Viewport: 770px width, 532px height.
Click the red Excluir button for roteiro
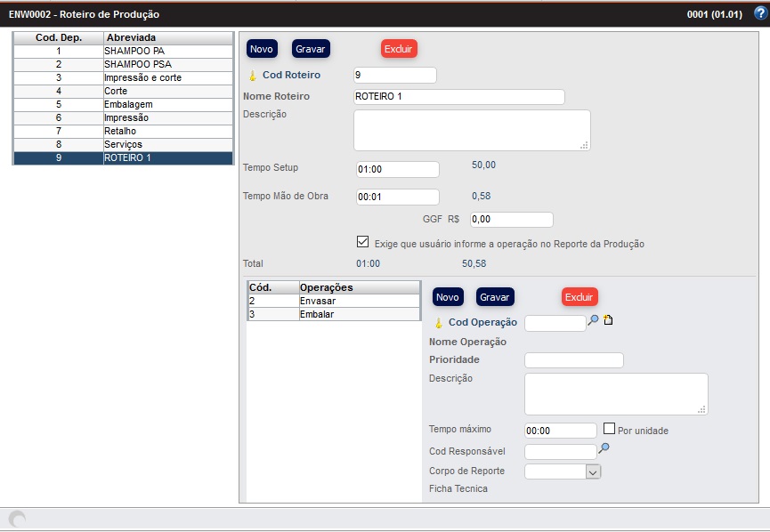(399, 49)
